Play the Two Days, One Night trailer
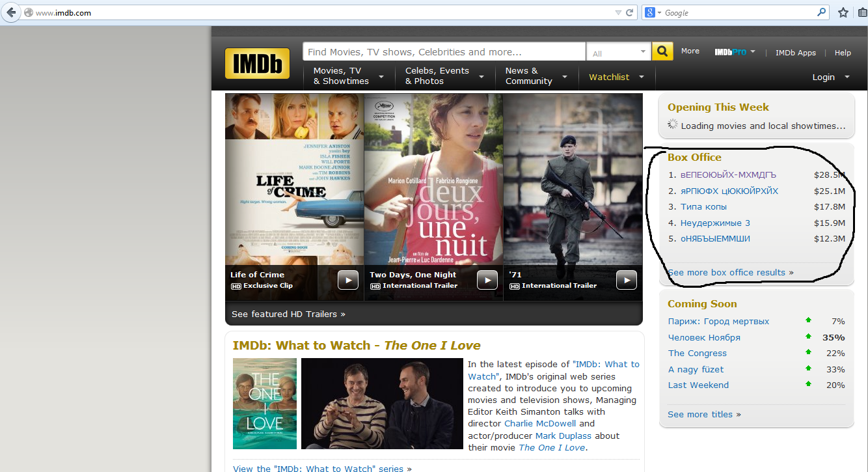This screenshot has height=472, width=868. coord(487,280)
